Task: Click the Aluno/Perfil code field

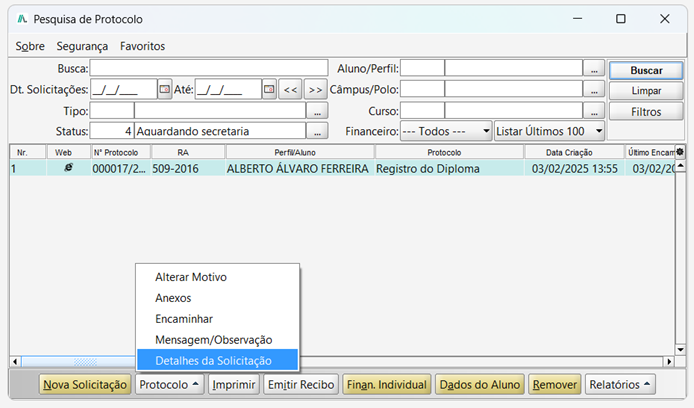Action: 422,69
